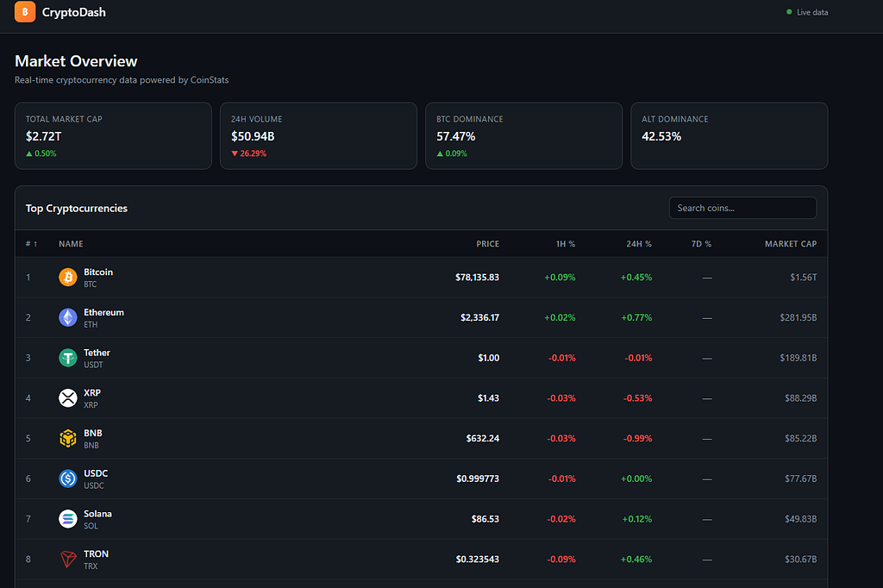Focus the Search coins input field
This screenshot has height=588, width=883.
[742, 208]
